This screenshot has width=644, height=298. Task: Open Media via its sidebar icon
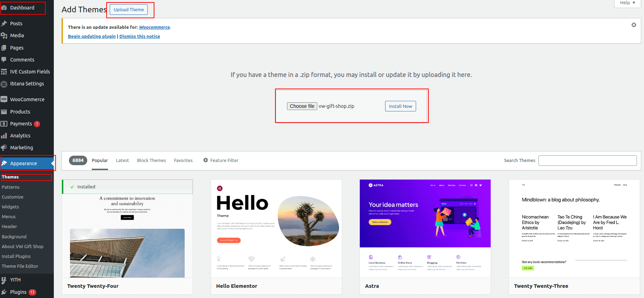(4, 35)
